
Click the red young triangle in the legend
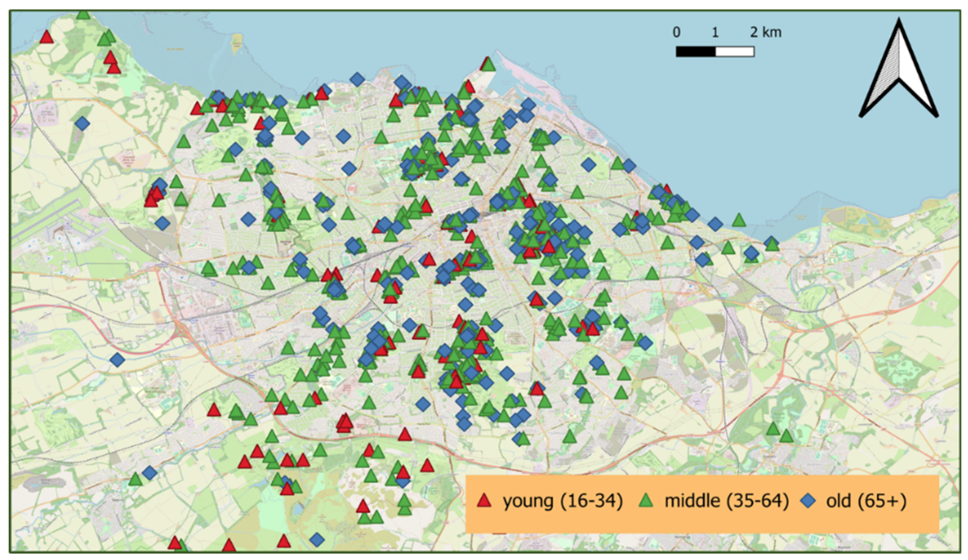click(484, 501)
